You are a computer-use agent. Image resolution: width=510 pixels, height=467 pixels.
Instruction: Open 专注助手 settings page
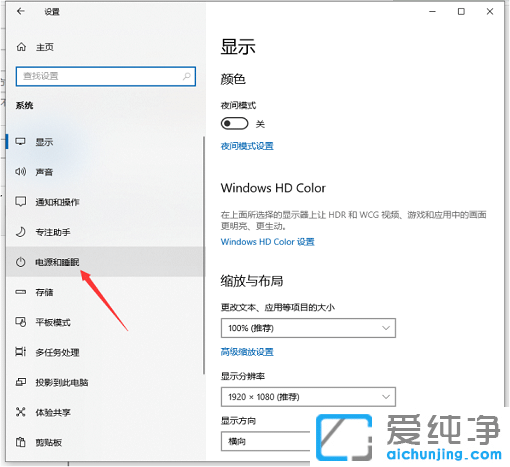tap(105, 232)
